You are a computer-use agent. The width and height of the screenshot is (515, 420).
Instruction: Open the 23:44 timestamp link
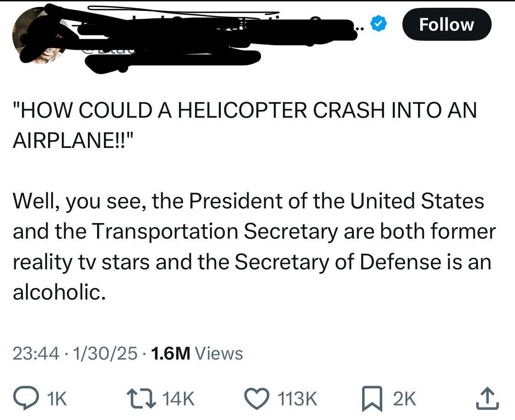pyautogui.click(x=36, y=354)
